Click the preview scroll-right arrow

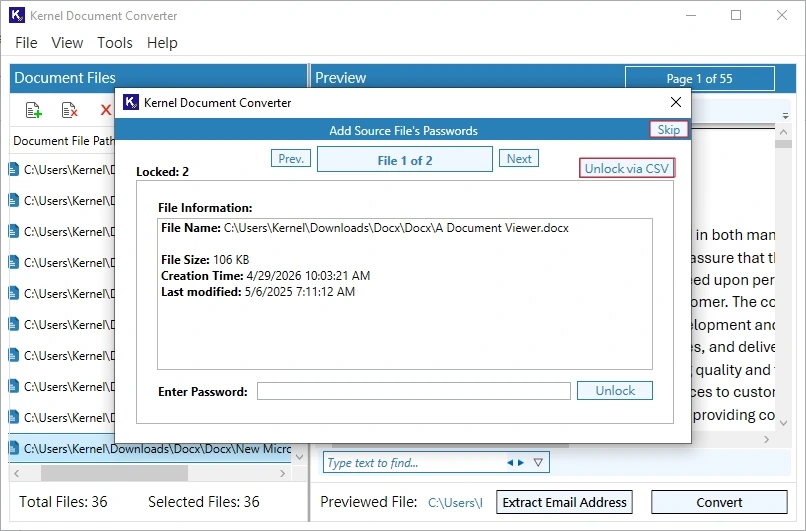click(x=766, y=439)
